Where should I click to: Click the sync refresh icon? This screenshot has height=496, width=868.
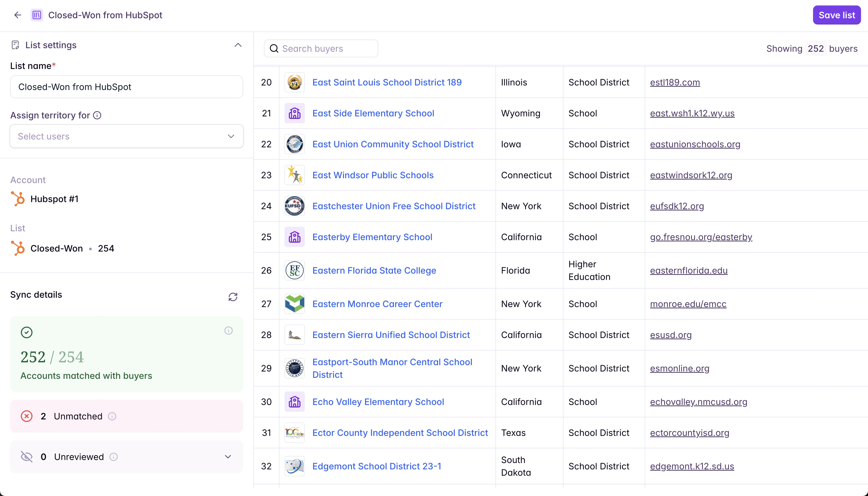click(233, 297)
